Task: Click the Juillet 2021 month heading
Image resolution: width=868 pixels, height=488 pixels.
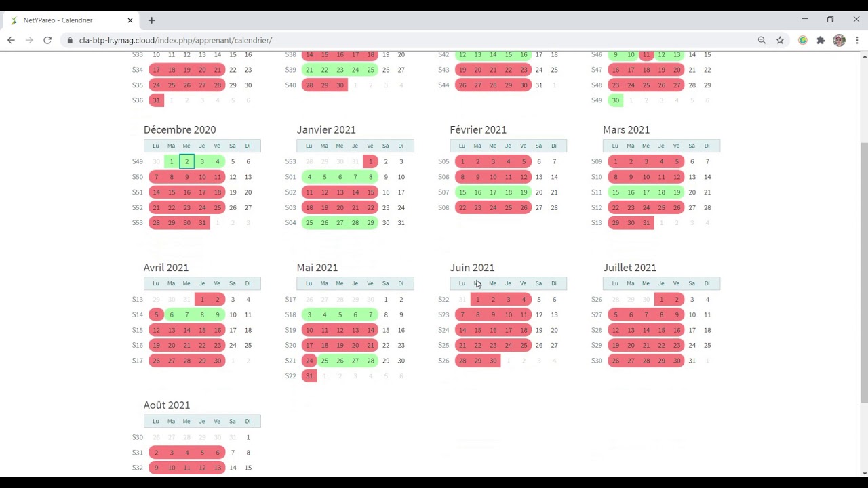Action: tap(629, 268)
